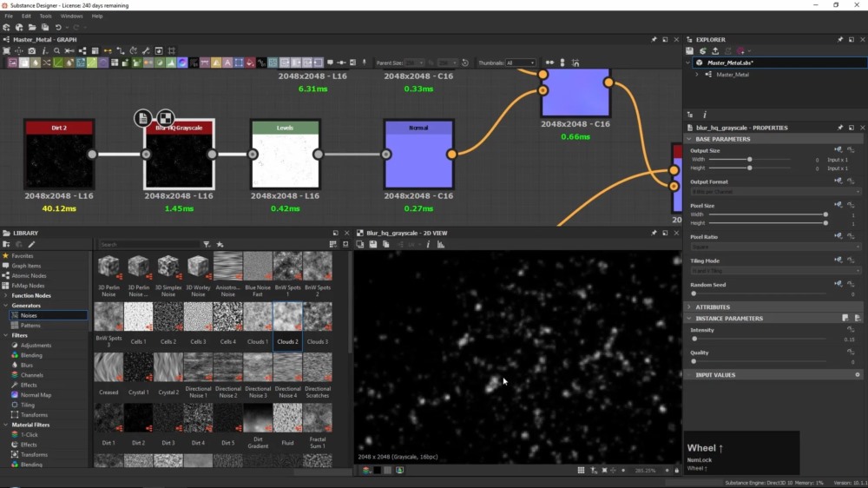Click the checker icon above Blur HQ Grayscale node
The width and height of the screenshot is (868, 488).
point(165,117)
